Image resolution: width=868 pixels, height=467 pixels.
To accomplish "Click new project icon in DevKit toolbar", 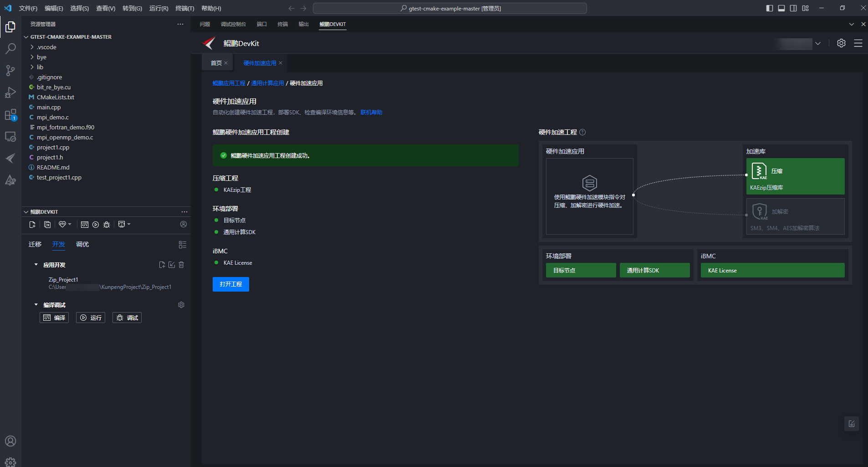I will pyautogui.click(x=32, y=224).
